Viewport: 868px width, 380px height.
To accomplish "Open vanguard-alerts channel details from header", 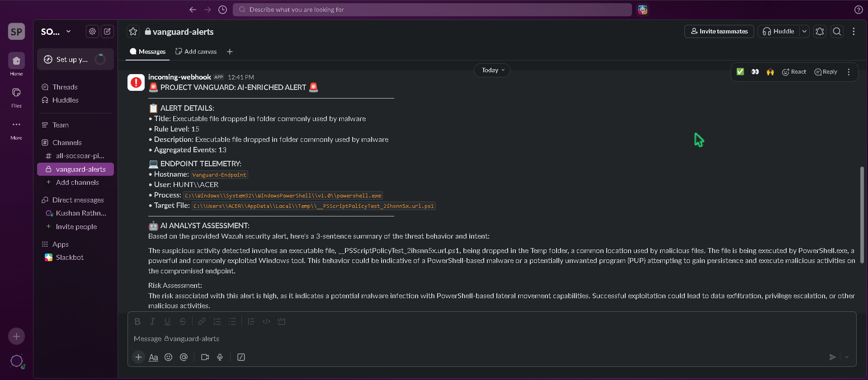I will coord(179,32).
